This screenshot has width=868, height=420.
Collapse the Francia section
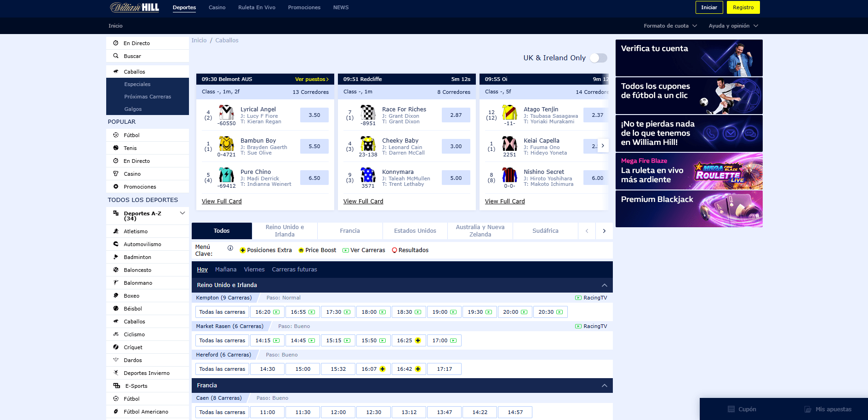(605, 385)
